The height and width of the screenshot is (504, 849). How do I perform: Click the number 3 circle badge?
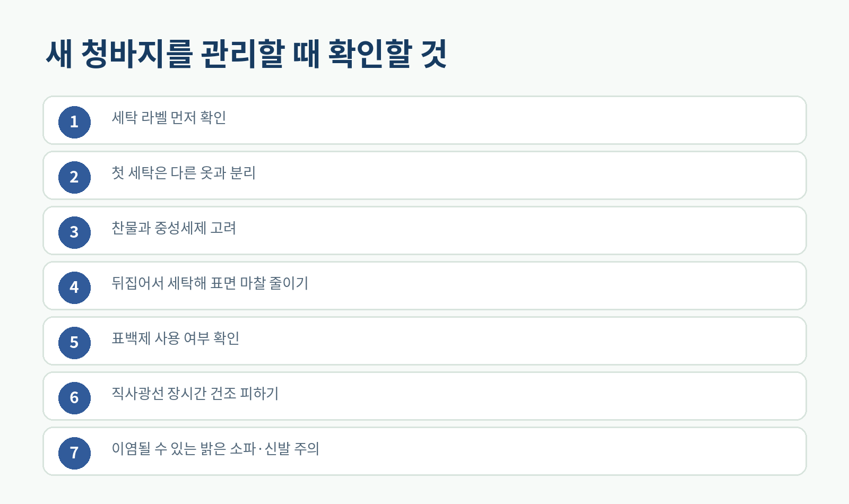click(x=74, y=232)
